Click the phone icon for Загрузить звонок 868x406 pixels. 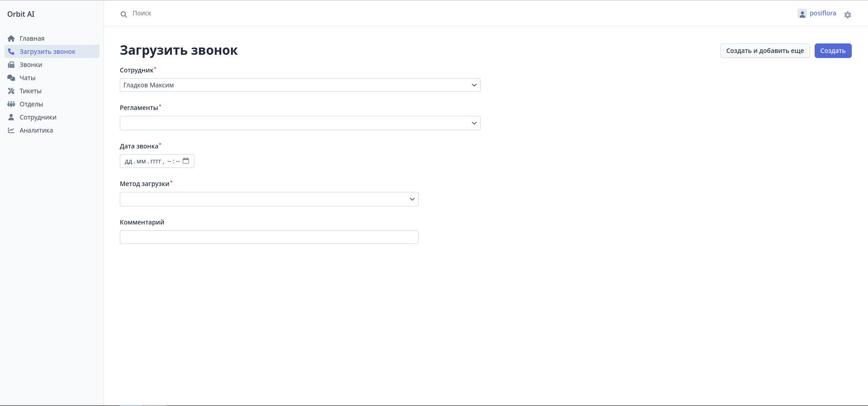click(11, 52)
